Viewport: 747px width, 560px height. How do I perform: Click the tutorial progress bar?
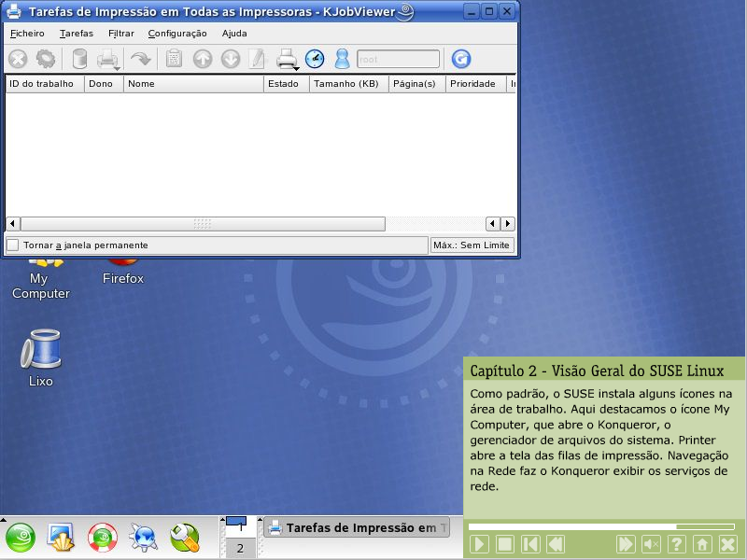pos(602,526)
